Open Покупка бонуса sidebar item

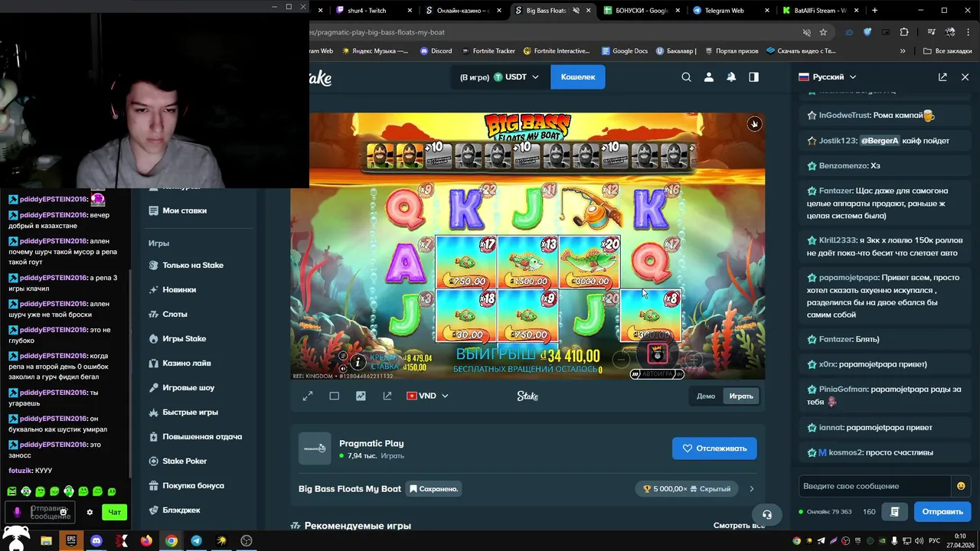click(193, 485)
